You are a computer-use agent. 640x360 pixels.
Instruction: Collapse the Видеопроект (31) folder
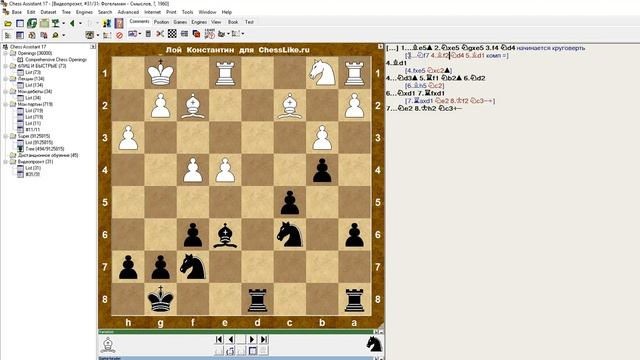point(6,162)
